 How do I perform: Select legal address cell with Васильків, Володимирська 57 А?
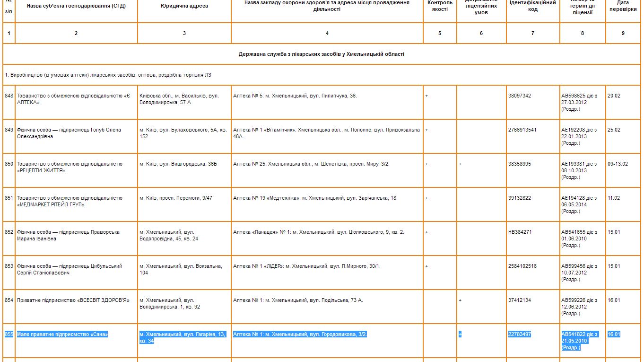coord(179,99)
